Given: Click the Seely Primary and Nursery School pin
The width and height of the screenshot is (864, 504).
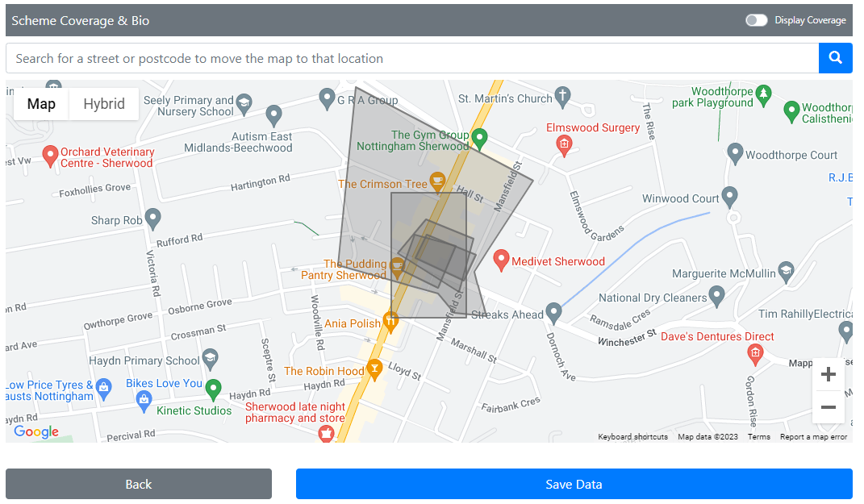Looking at the screenshot, I should [x=244, y=104].
